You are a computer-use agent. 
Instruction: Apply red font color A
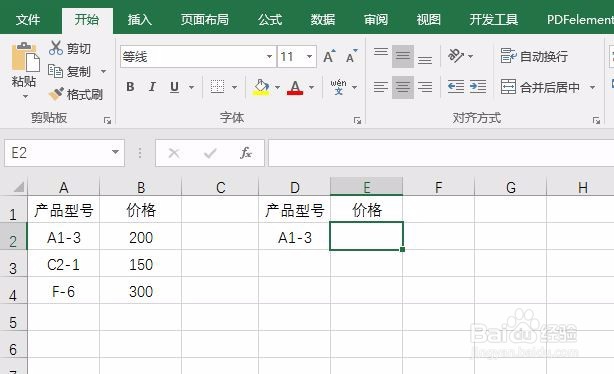295,87
